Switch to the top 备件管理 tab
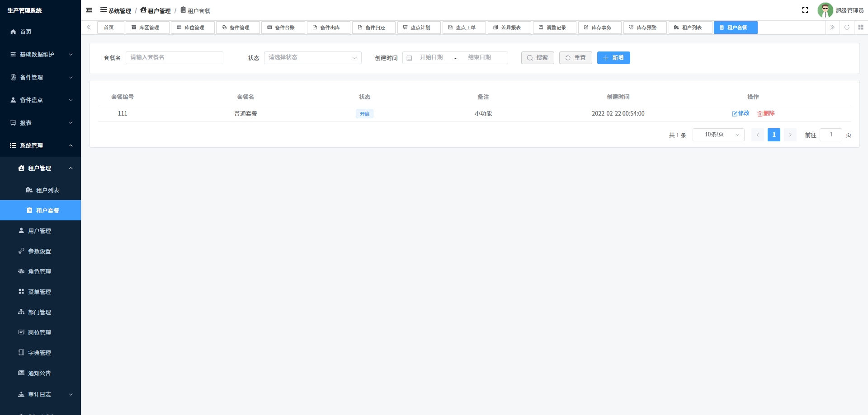 (x=238, y=28)
